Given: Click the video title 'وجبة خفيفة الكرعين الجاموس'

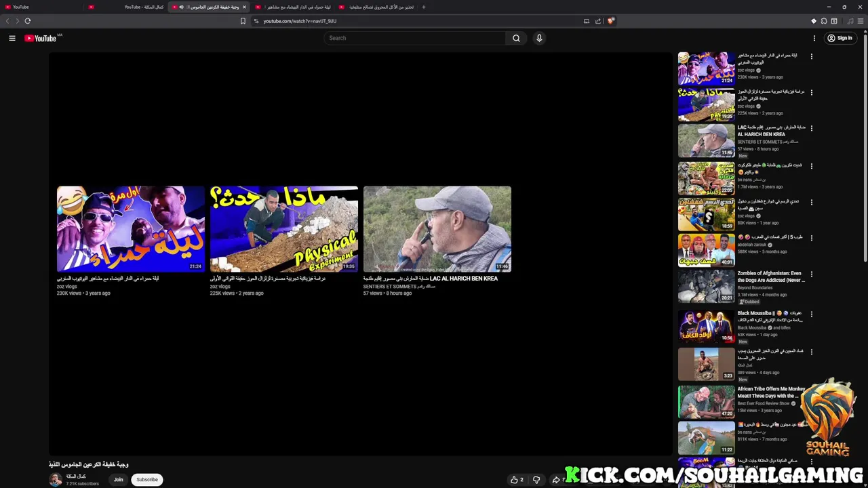Looking at the screenshot, I should [89, 464].
